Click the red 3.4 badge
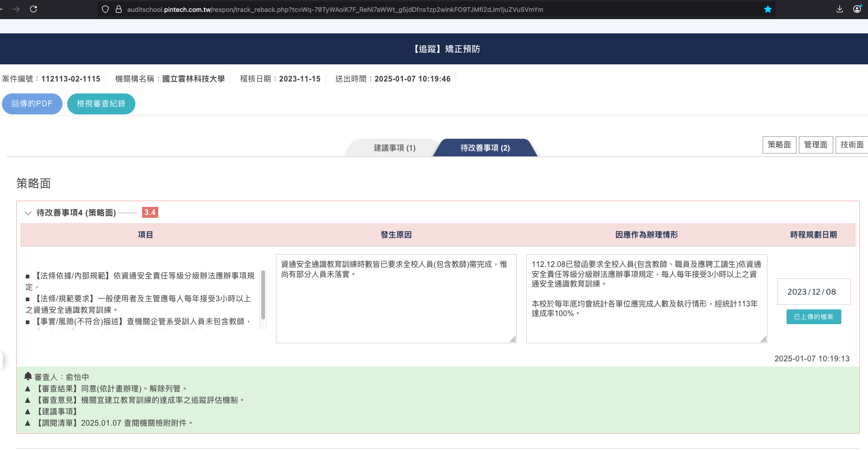This screenshot has width=868, height=450. click(x=150, y=212)
